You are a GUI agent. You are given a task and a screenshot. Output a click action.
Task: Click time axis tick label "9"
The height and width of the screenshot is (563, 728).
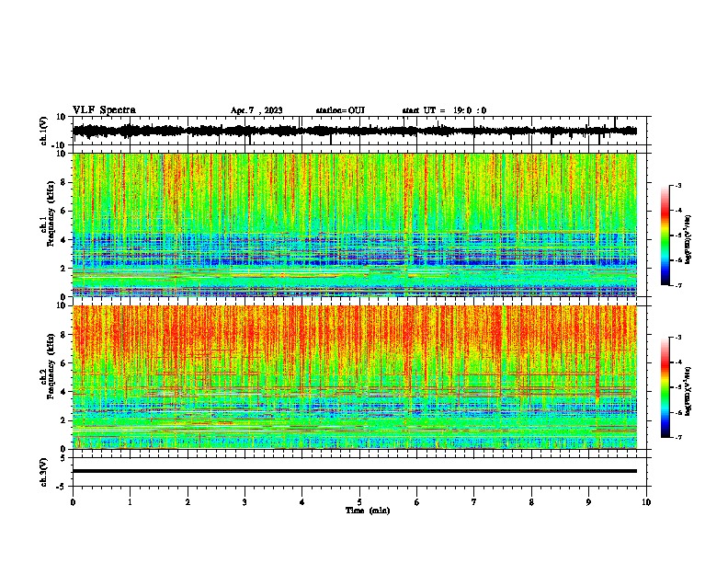point(588,502)
